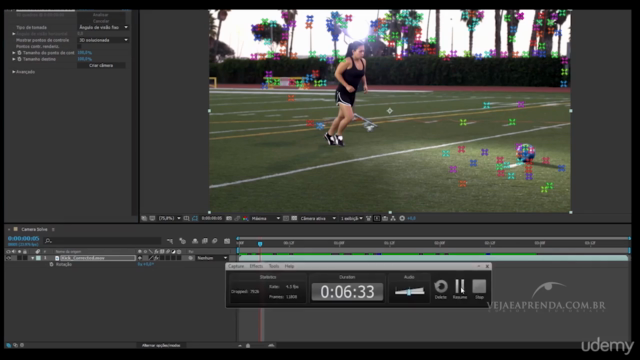Click the viewer current time 0:00:00:05
640x360 pixels.
tap(212, 218)
